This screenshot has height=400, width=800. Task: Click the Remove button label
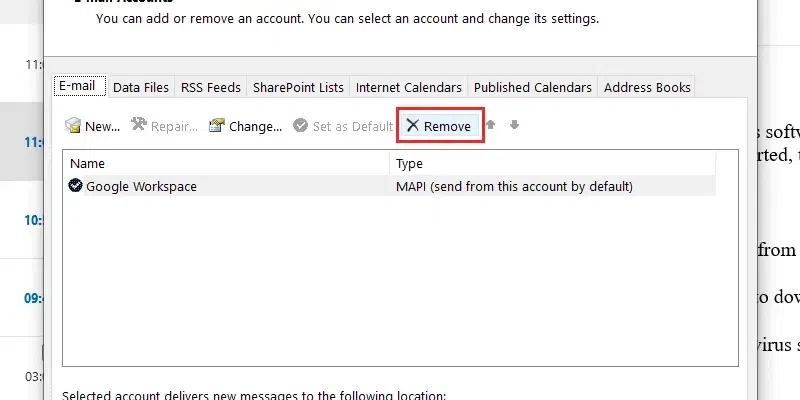tap(447, 127)
